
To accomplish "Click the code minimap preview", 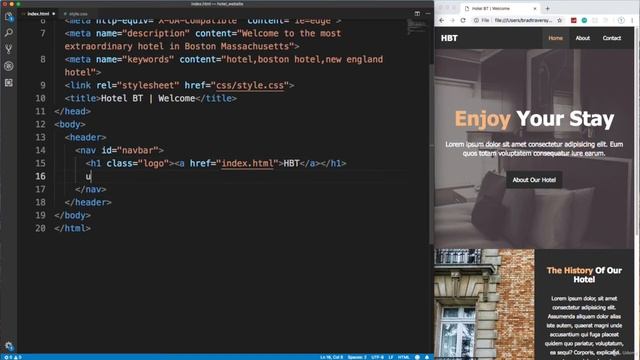I will tap(417, 27).
